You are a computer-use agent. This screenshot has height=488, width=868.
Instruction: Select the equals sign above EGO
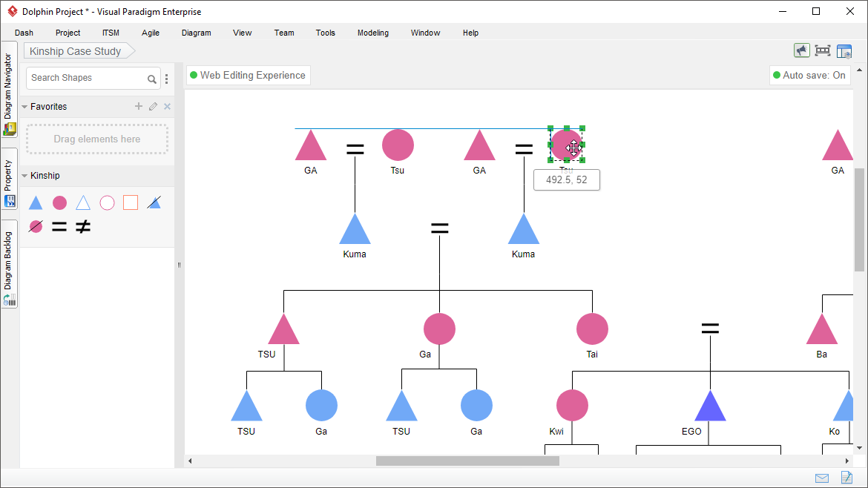click(710, 329)
